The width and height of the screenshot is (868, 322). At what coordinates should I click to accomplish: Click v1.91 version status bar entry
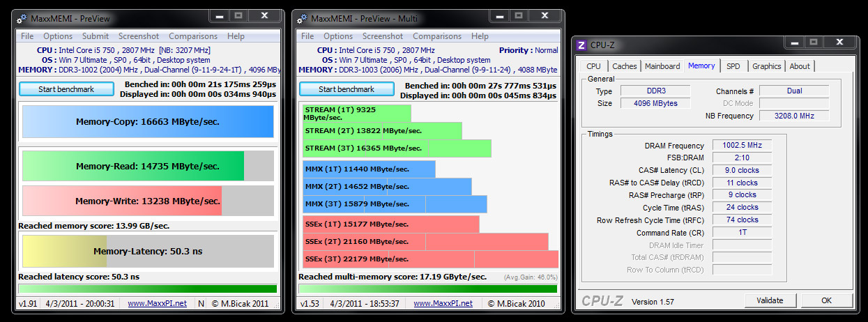(x=28, y=304)
